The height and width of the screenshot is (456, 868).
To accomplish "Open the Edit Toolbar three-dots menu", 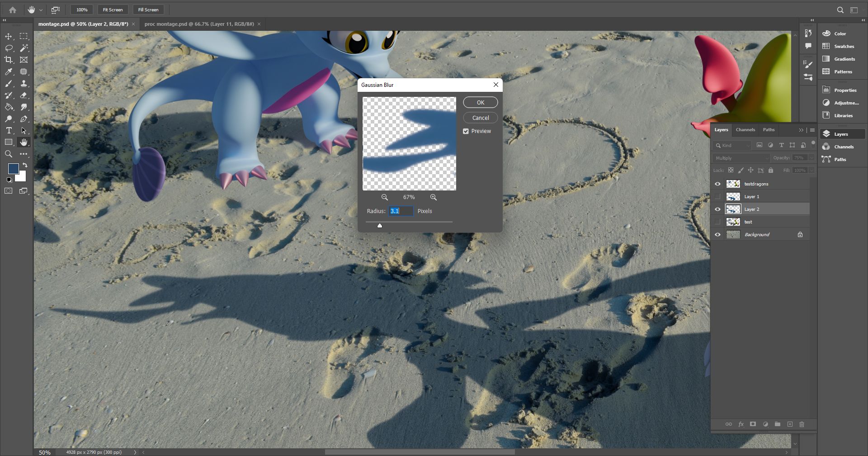I will 24,154.
